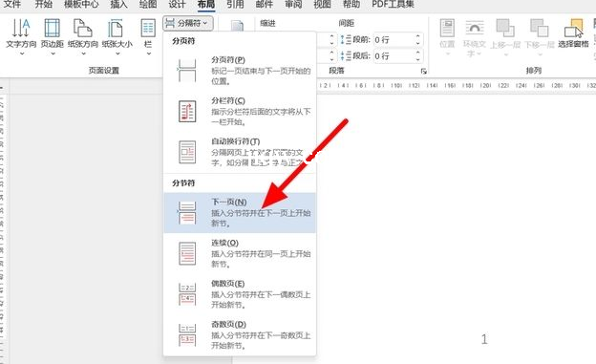
Task: Expand the 纸张方向 dropdown arrow
Action: click(x=83, y=54)
